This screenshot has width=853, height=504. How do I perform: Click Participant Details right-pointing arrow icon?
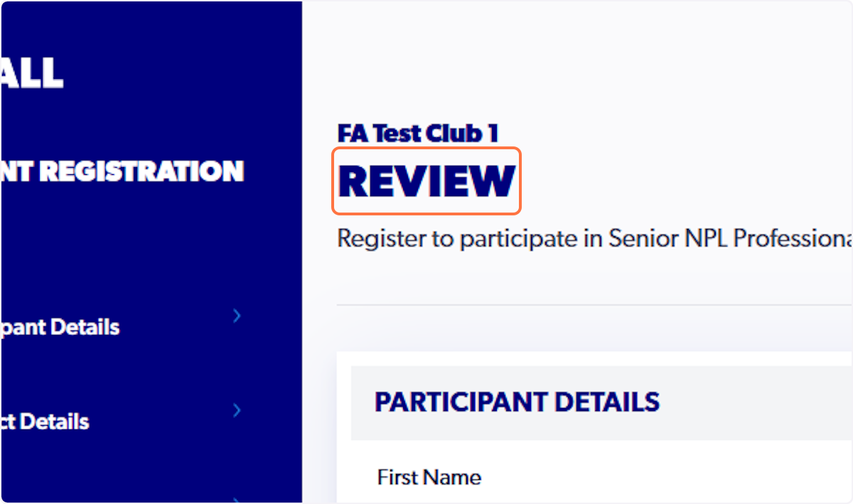coord(237,316)
